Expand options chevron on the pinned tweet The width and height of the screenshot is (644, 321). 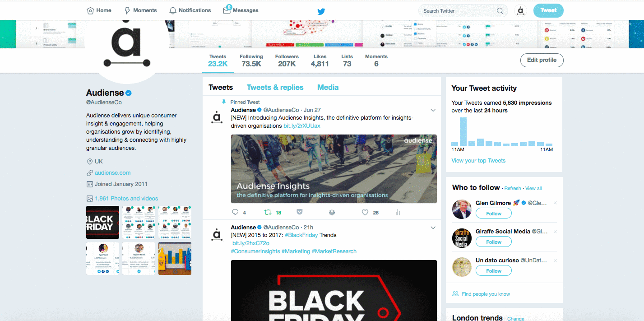[x=433, y=110]
